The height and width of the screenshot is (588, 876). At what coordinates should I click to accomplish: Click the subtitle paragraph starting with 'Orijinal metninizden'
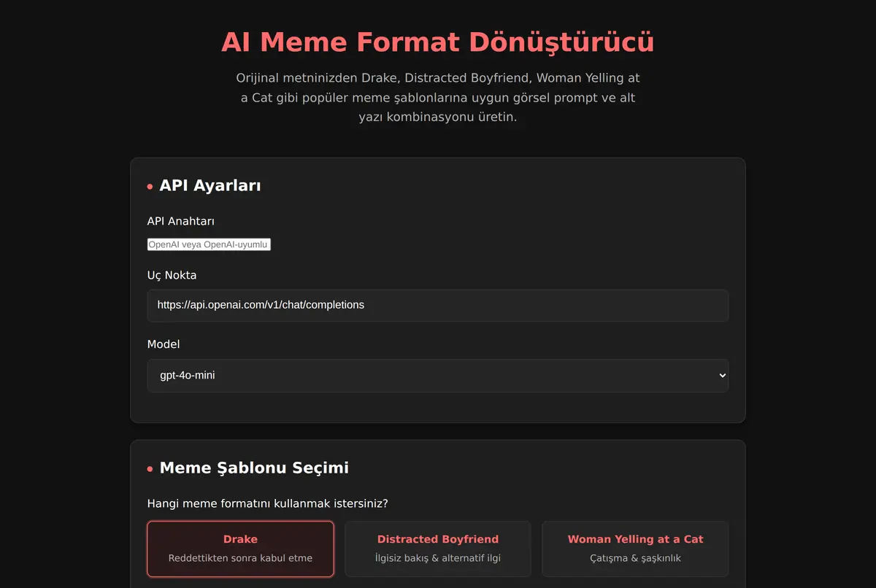pyautogui.click(x=438, y=97)
